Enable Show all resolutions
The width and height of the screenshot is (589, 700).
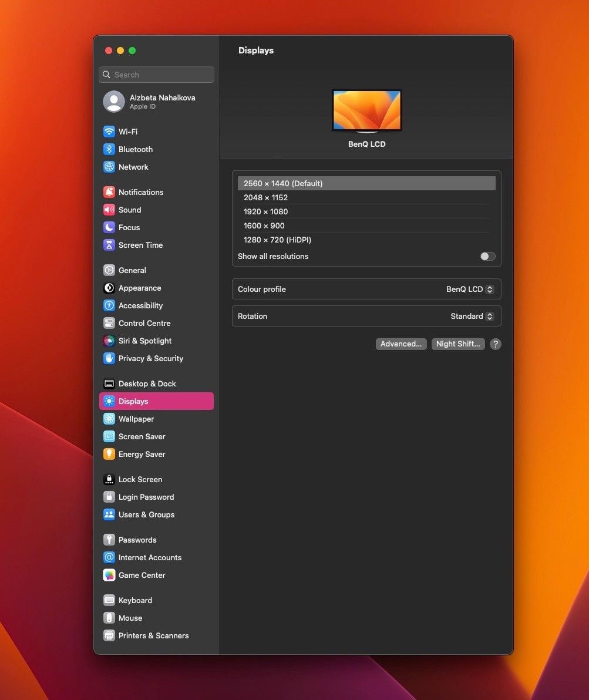[487, 256]
